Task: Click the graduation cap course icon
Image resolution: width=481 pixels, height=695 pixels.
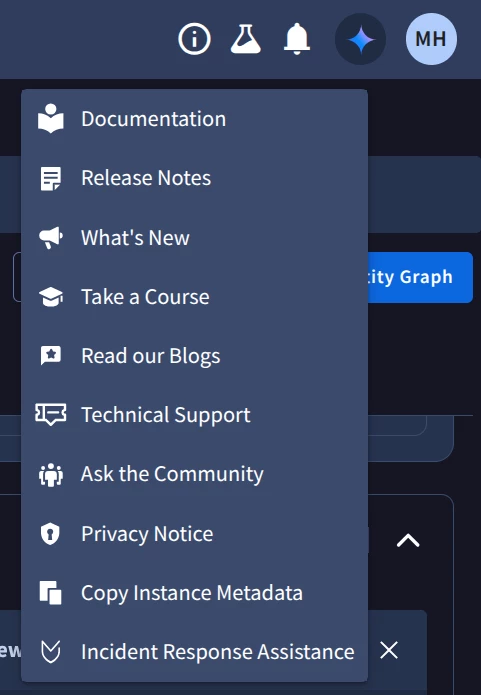Action: click(51, 297)
